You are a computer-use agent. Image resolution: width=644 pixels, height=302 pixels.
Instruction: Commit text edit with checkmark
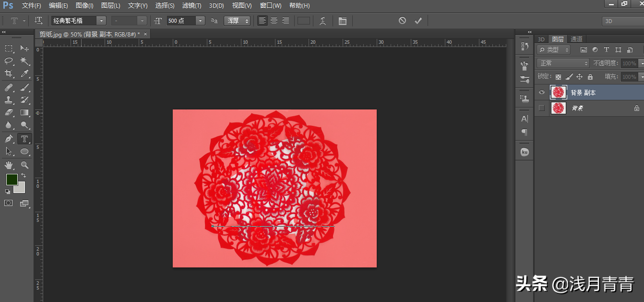[418, 21]
